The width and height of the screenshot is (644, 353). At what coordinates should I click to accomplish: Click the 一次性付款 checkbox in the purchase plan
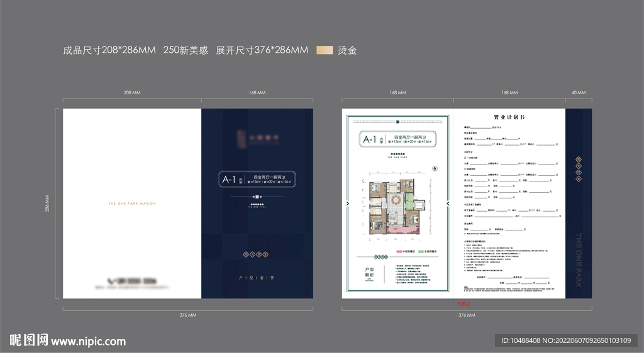(465, 158)
